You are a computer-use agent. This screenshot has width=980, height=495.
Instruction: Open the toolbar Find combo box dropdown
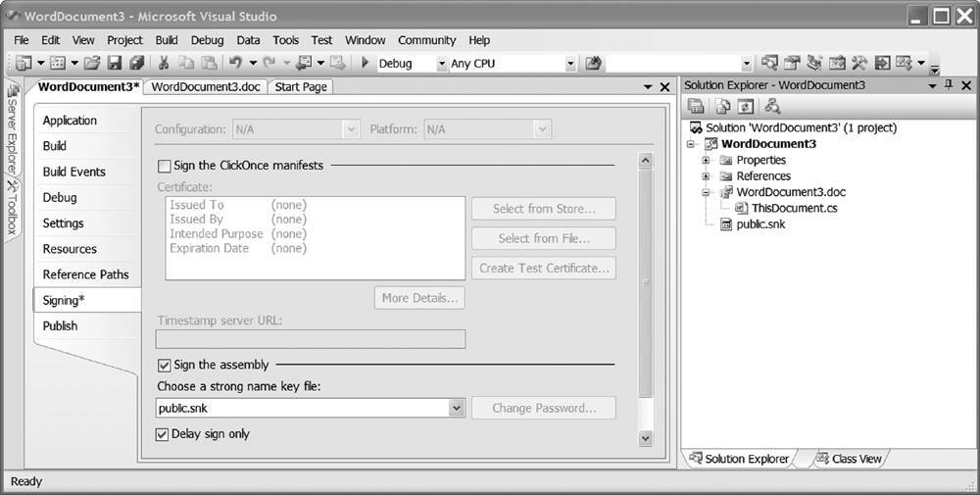coord(746,64)
